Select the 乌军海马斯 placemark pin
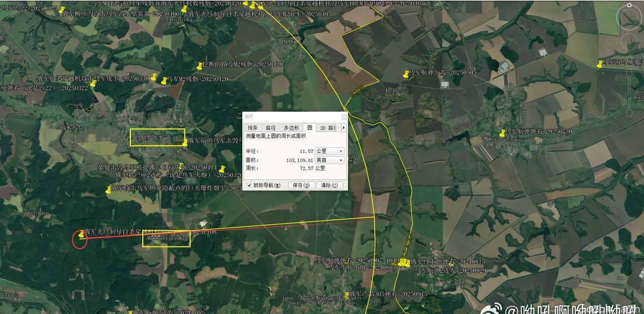The image size is (644, 314). [x=599, y=64]
